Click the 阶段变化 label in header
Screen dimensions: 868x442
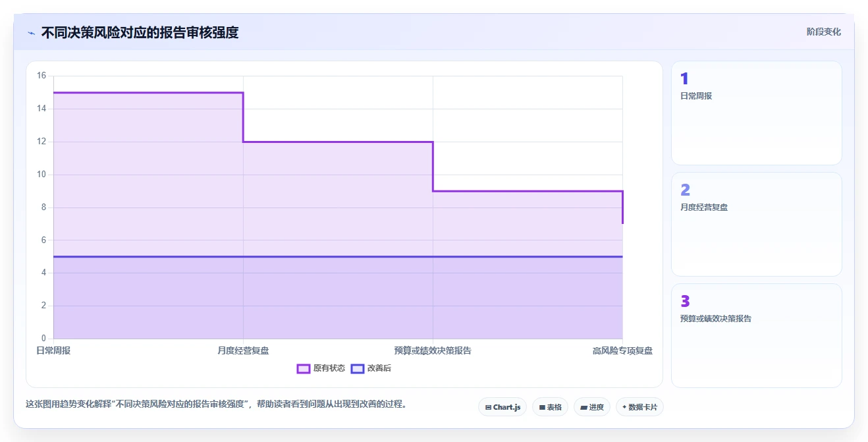point(823,32)
